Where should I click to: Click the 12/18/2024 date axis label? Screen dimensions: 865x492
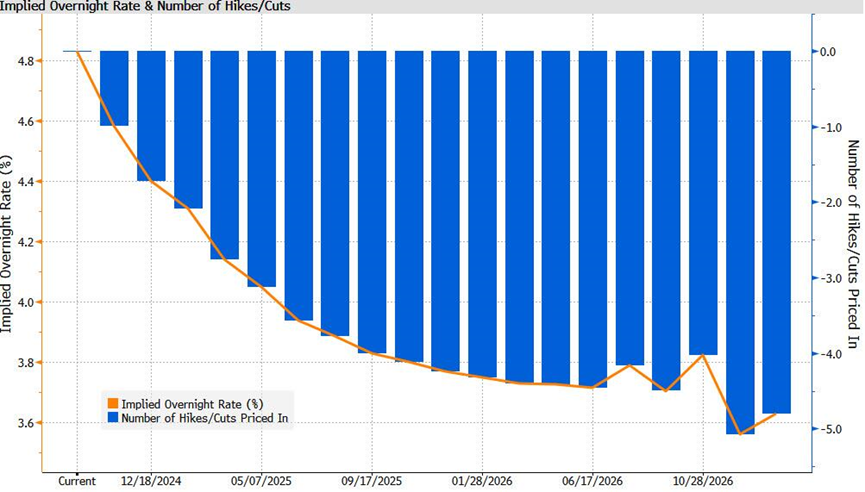(x=151, y=481)
